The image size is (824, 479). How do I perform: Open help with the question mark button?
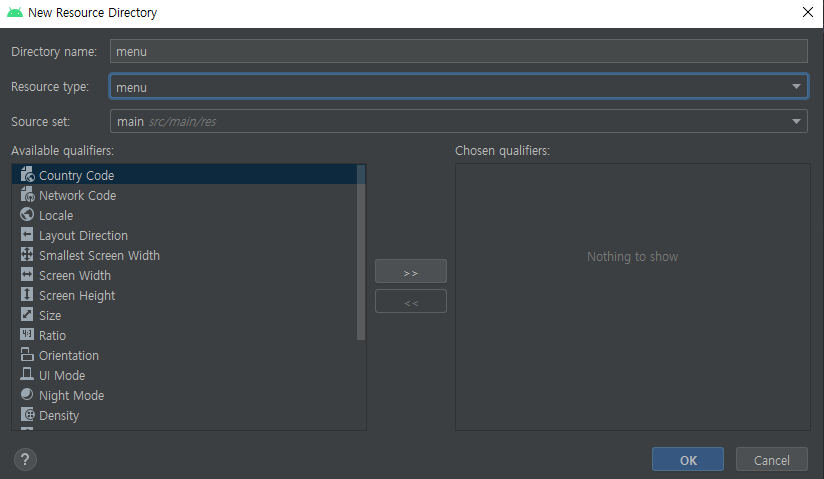pos(25,460)
